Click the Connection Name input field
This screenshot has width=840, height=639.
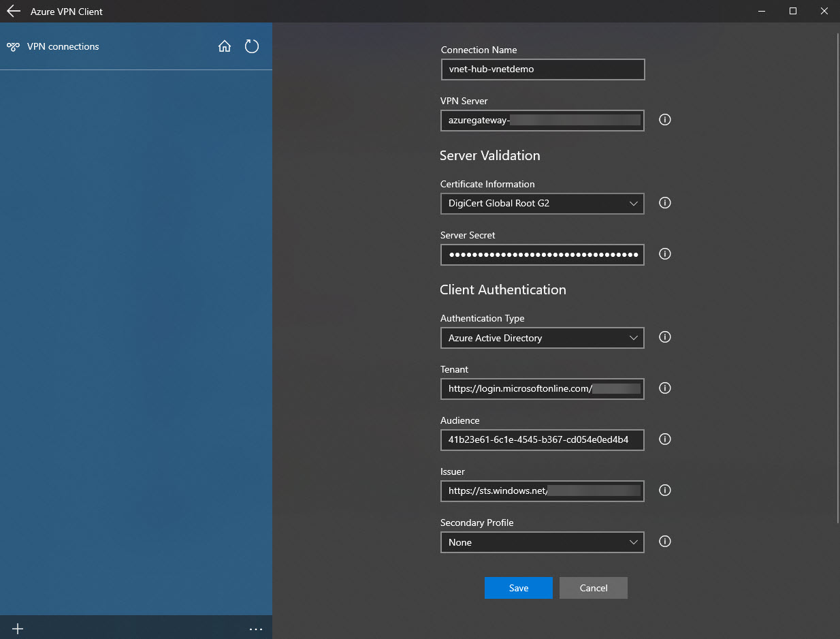pyautogui.click(x=543, y=69)
